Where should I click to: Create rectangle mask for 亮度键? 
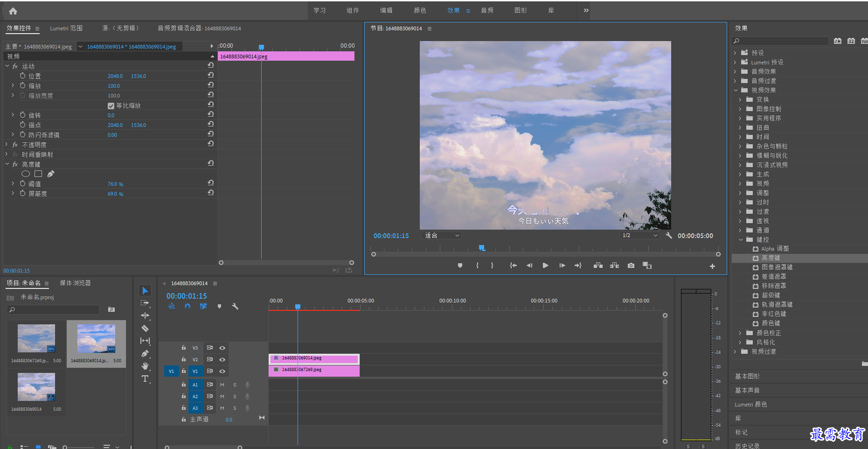[38, 174]
